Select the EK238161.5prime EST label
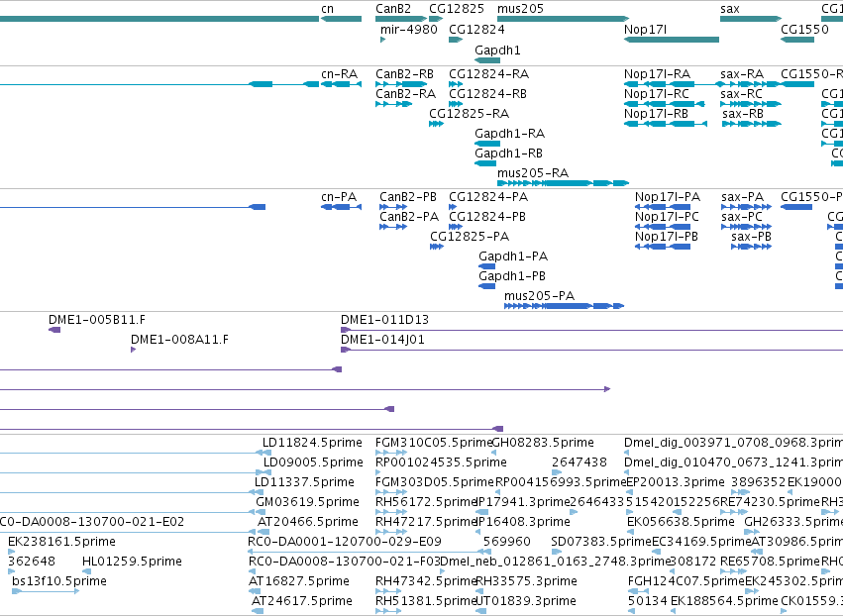The image size is (843, 616). coord(61,542)
